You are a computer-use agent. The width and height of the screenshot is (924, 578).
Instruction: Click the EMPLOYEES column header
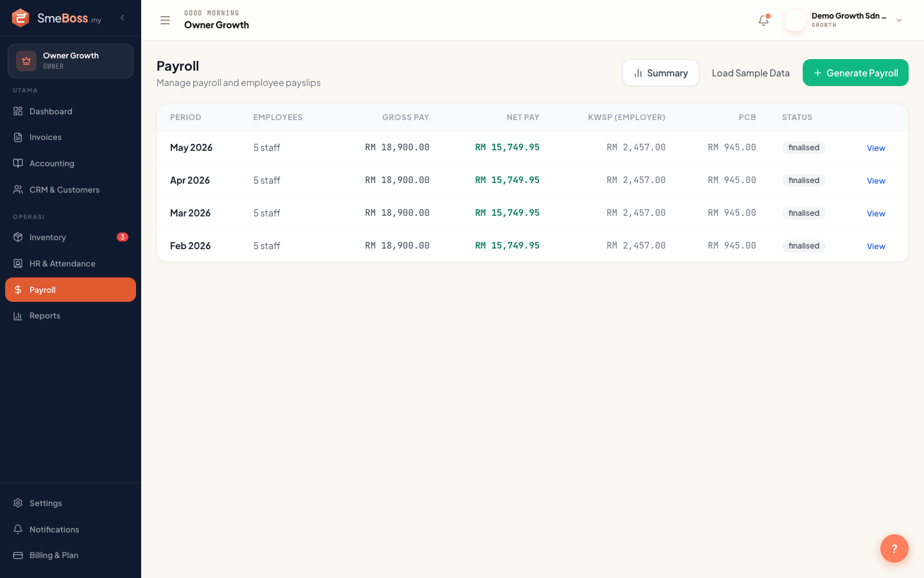[x=278, y=118]
